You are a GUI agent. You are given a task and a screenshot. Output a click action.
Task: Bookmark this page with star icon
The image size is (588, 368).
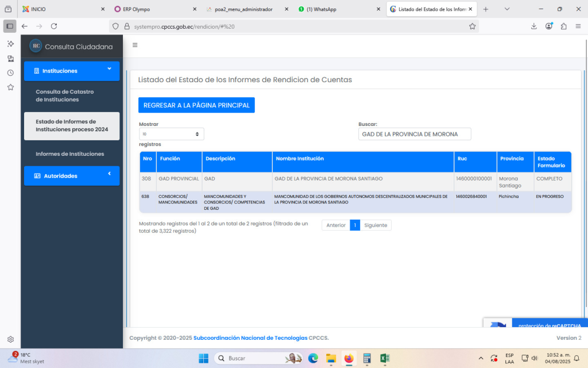coord(472,26)
